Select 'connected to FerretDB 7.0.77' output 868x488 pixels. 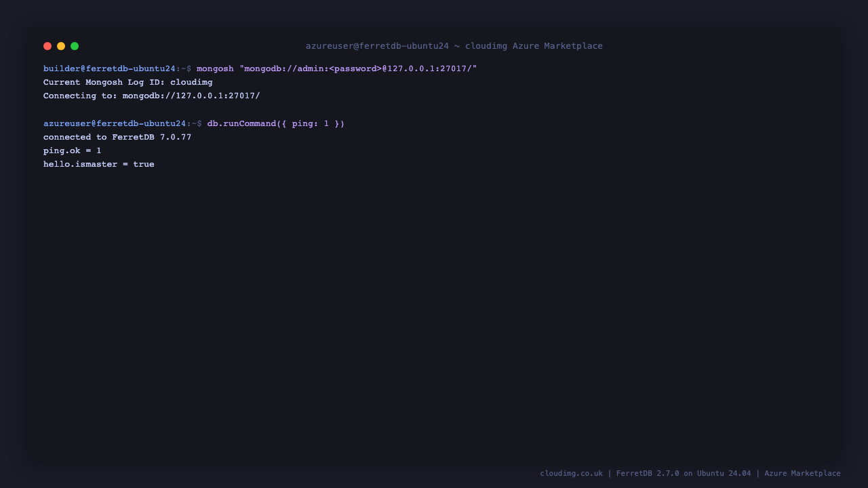point(117,137)
